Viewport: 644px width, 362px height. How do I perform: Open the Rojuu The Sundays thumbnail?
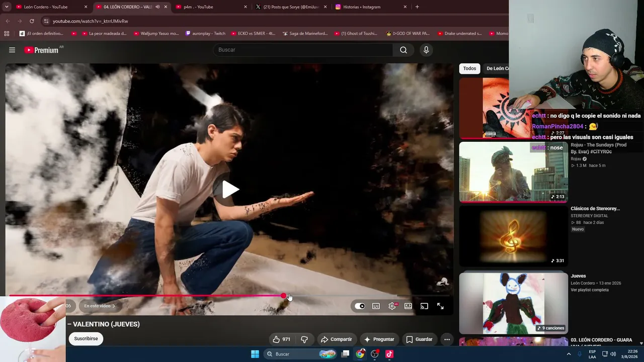tap(513, 172)
